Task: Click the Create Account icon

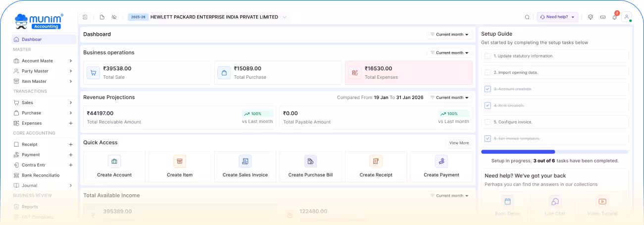Action: pos(114,161)
